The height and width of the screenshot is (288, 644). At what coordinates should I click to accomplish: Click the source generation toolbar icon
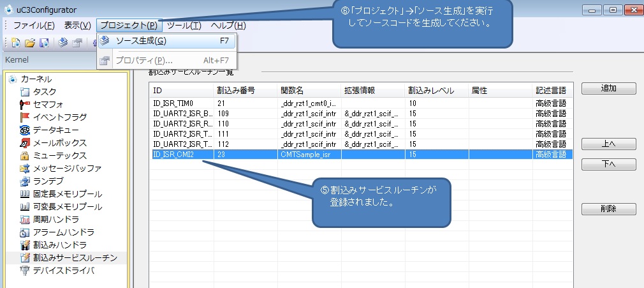62,43
